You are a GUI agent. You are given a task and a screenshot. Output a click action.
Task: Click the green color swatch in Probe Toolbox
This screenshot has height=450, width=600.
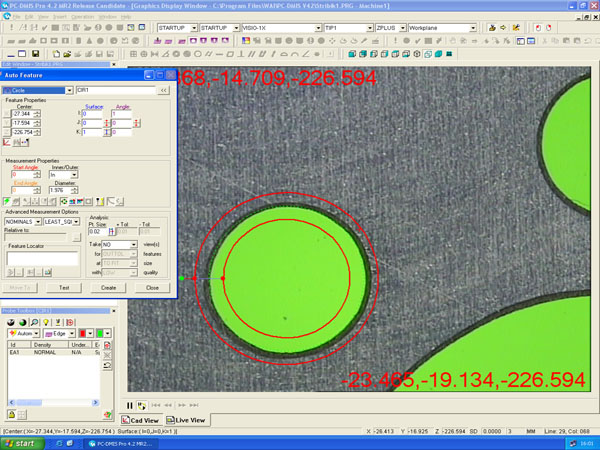click(99, 334)
